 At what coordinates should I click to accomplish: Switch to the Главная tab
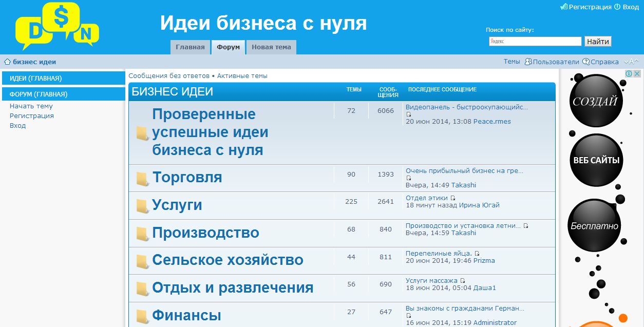coord(190,47)
